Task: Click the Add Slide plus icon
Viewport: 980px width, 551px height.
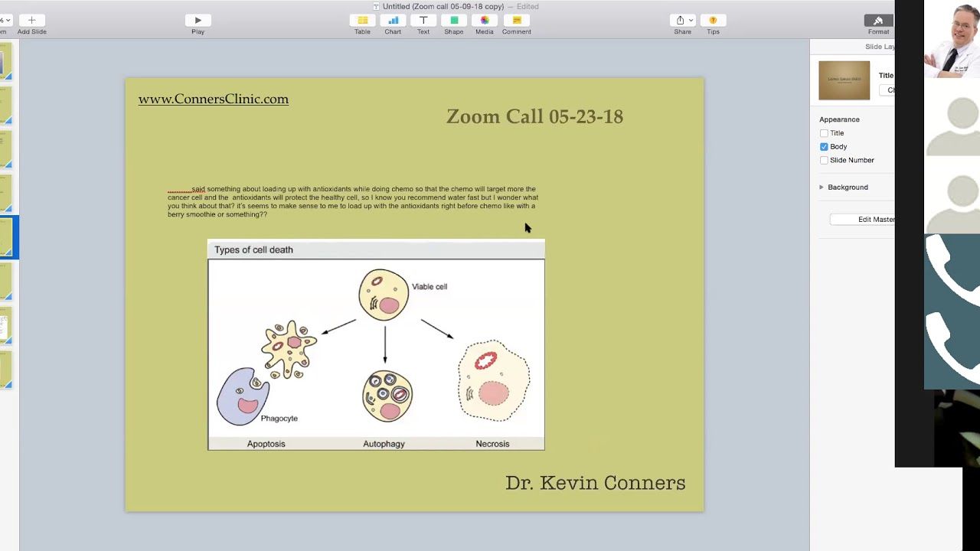Action: point(31,20)
